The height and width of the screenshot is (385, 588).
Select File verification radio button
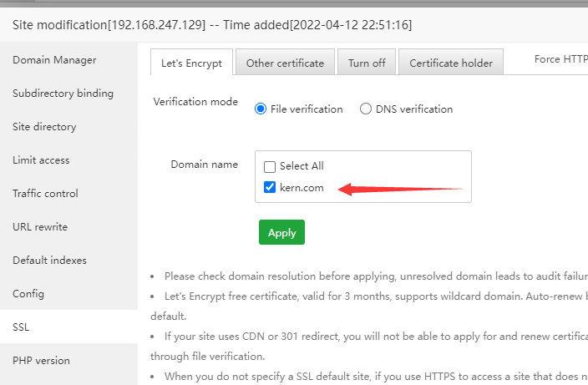tap(261, 109)
